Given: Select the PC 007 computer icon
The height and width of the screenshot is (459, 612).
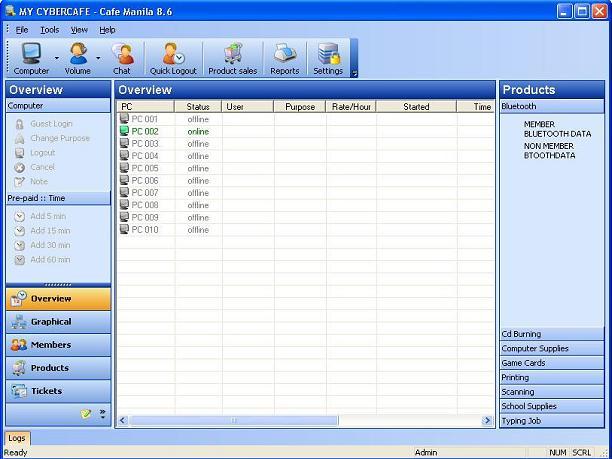Looking at the screenshot, I should pos(124,193).
